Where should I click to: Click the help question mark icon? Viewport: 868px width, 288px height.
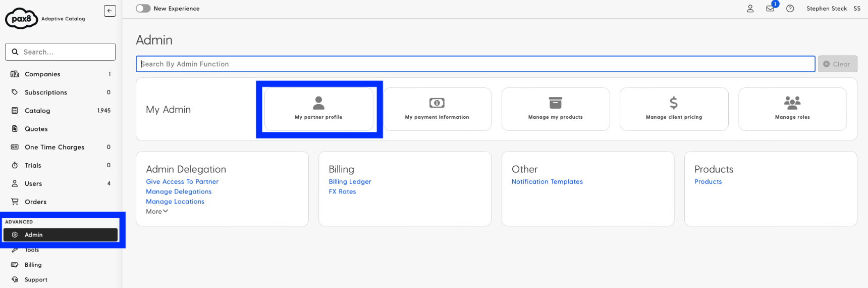(790, 9)
